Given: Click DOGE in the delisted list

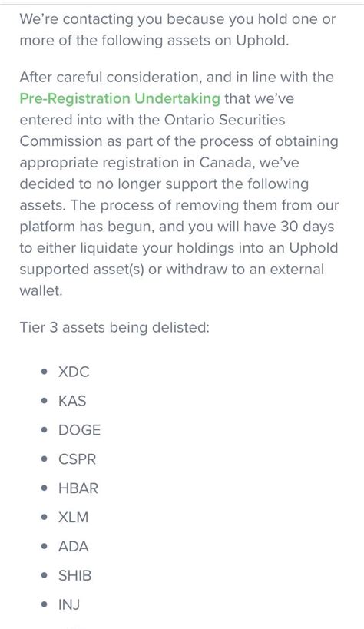Looking at the screenshot, I should (79, 430).
